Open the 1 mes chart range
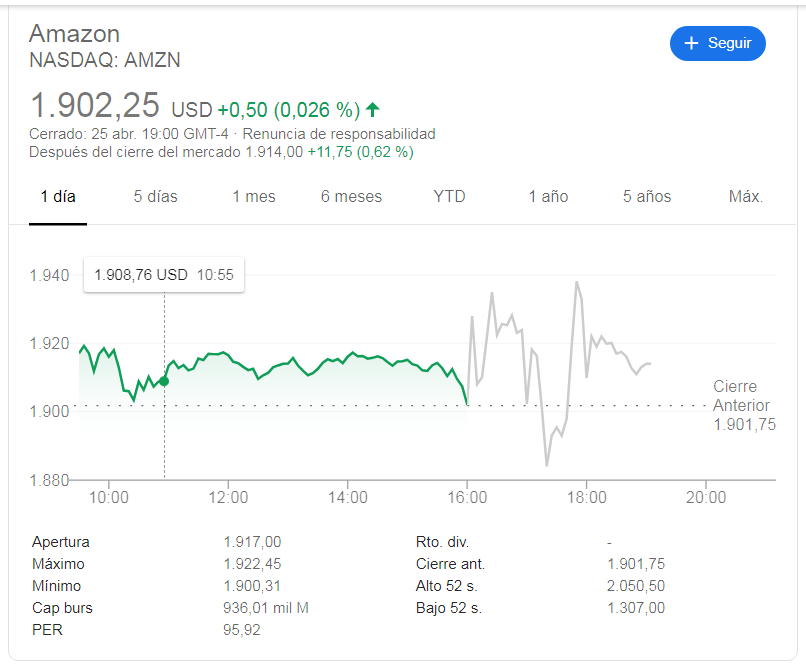The image size is (806, 664). pos(254,196)
